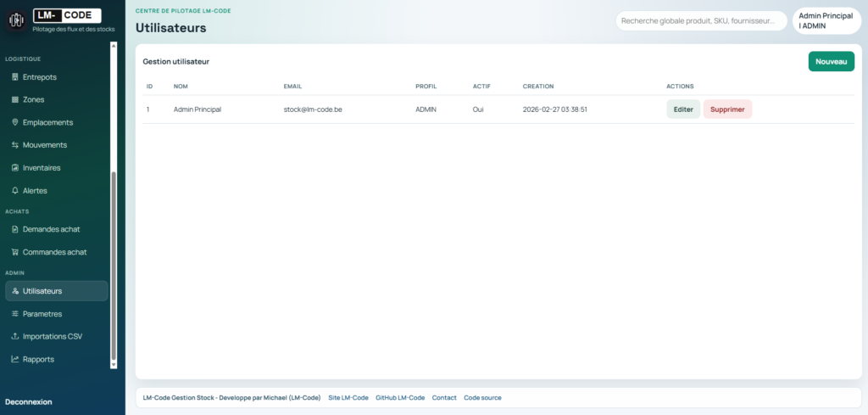The image size is (868, 415).
Task: Log out via Deconnexion link
Action: [x=29, y=401]
